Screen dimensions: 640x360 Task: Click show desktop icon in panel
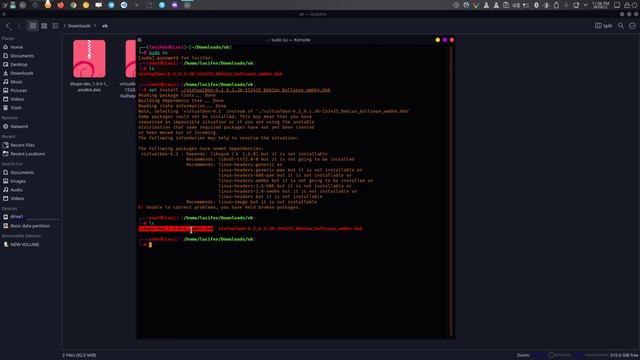point(617,5)
